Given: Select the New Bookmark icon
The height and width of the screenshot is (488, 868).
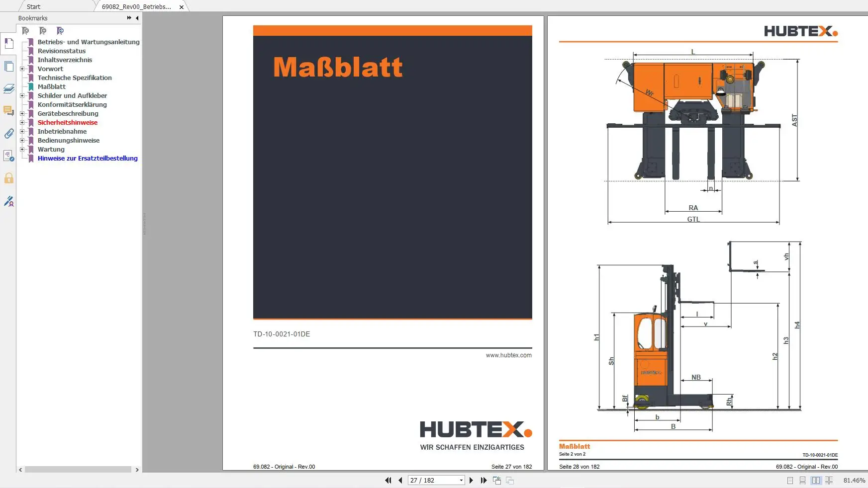Looking at the screenshot, I should [42, 30].
